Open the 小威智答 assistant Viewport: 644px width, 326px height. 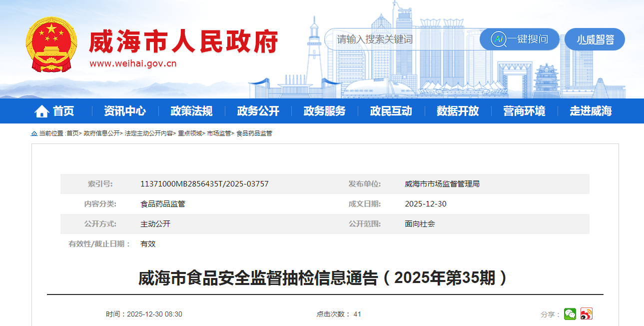pyautogui.click(x=595, y=39)
